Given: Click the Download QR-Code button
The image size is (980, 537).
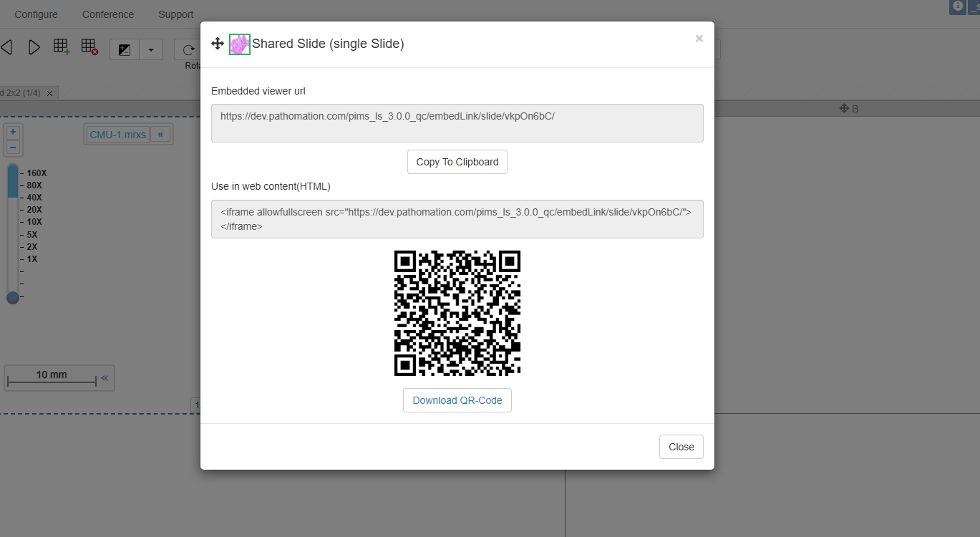Looking at the screenshot, I should [x=457, y=400].
